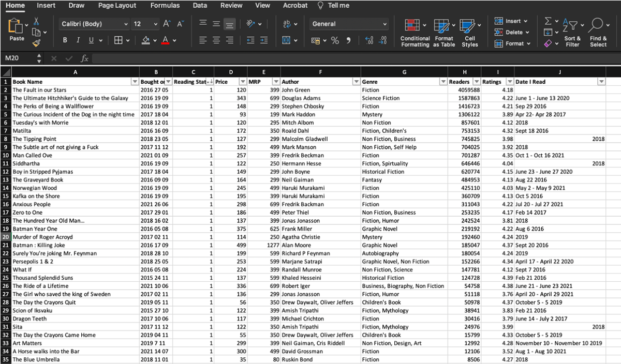Click the AutoSum sigma icon
621x364 pixels.
click(548, 21)
